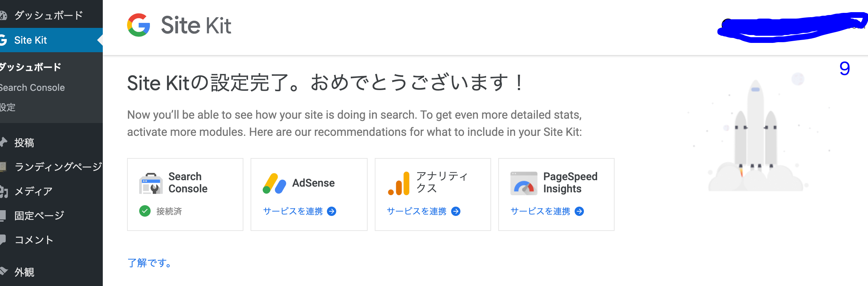Click the Search Console module icon

click(151, 183)
